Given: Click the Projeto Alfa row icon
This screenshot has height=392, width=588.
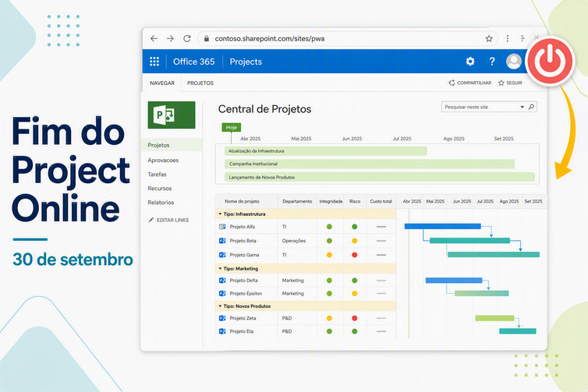Looking at the screenshot, I should (222, 227).
